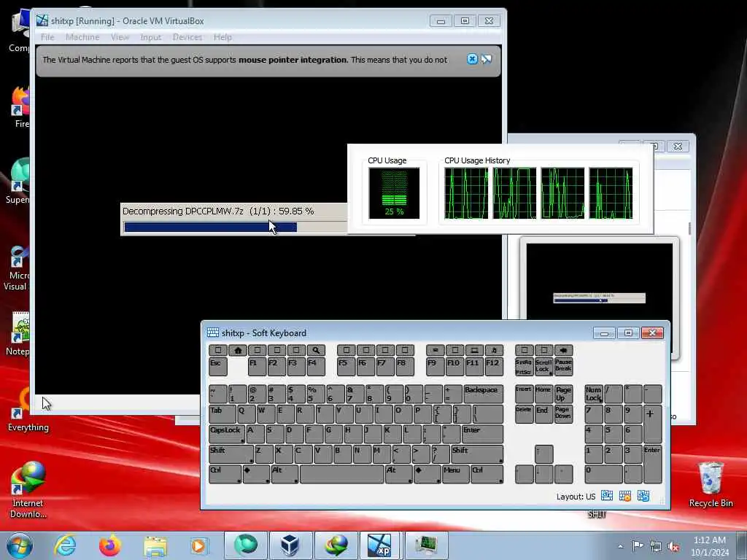The width and height of the screenshot is (747, 560).
Task: Switch to the XP virtual machine taskbar button
Action: click(380, 545)
